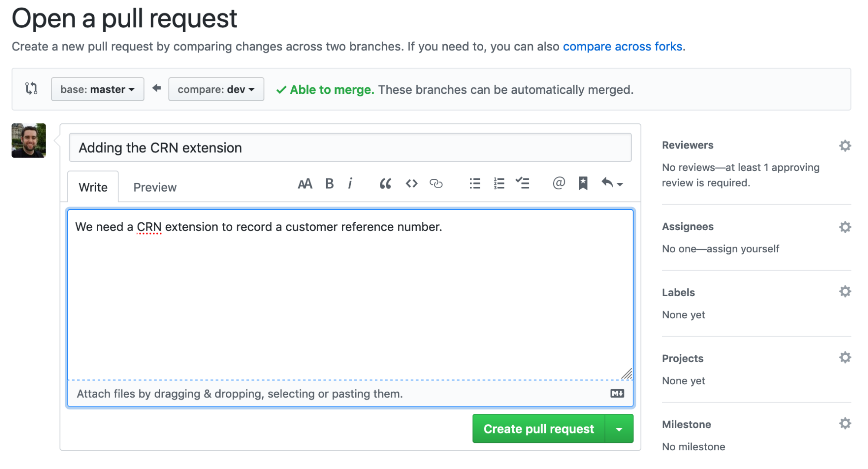This screenshot has width=868, height=469.
Task: Mention a user with @ icon
Action: [559, 184]
